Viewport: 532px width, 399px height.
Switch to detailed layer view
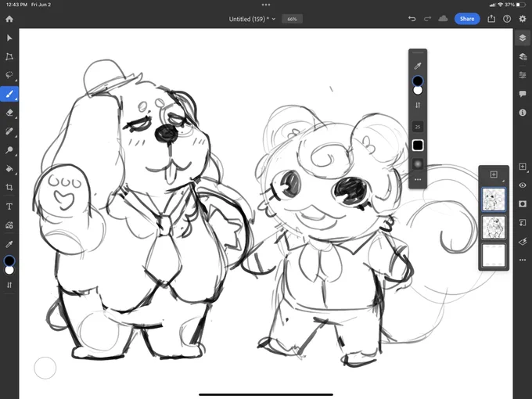523,56
